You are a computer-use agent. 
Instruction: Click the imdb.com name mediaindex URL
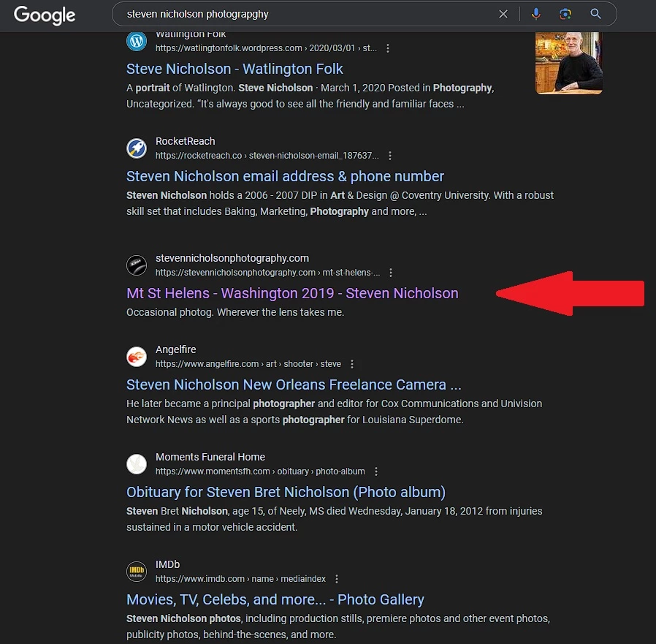tap(240, 579)
